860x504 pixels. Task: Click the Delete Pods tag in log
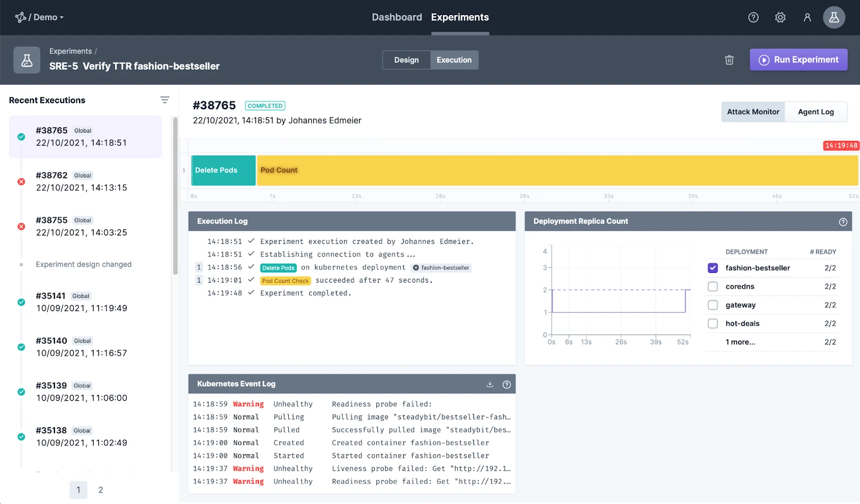(x=278, y=268)
